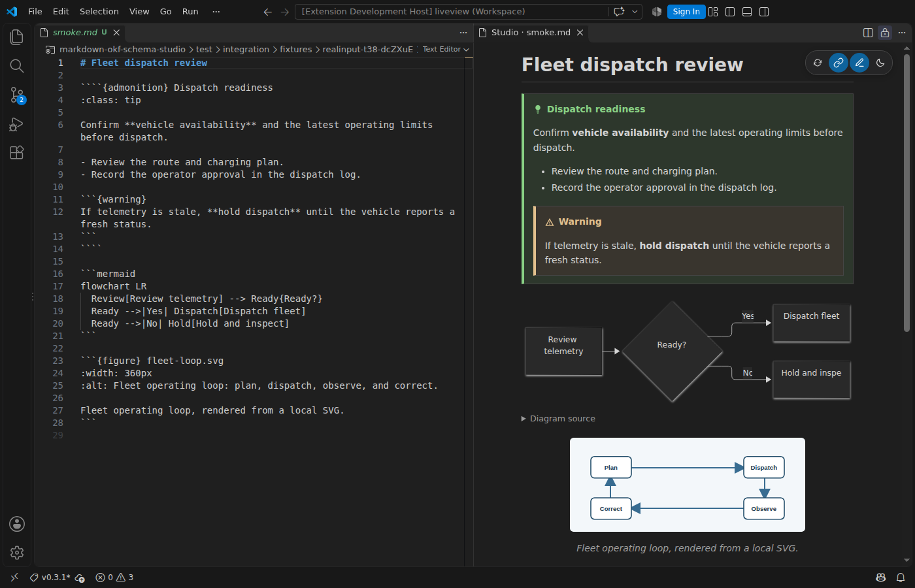The width and height of the screenshot is (915, 588).
Task: Expand the Diagram source disclosure
Action: [558, 419]
